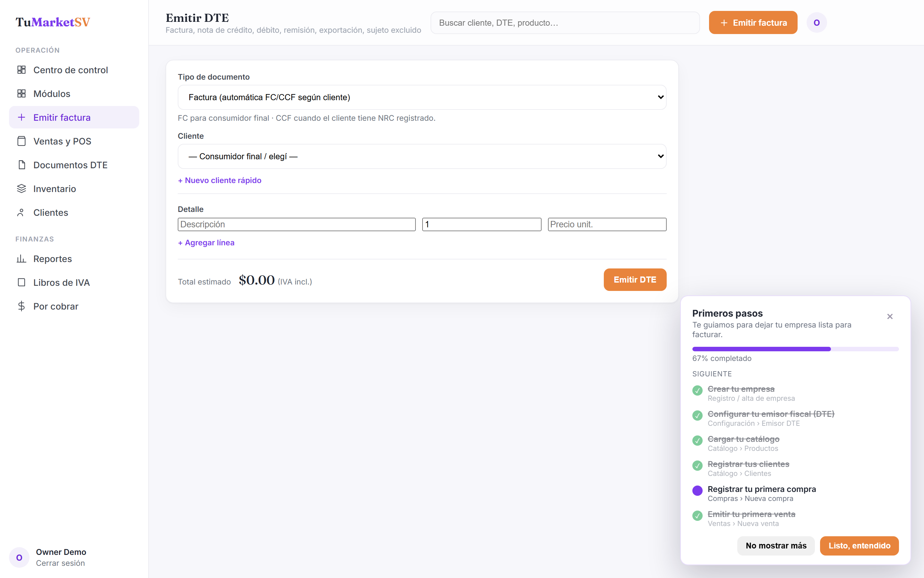Click Cargar tu catálogo step
The height and width of the screenshot is (578, 924).
[743, 439]
